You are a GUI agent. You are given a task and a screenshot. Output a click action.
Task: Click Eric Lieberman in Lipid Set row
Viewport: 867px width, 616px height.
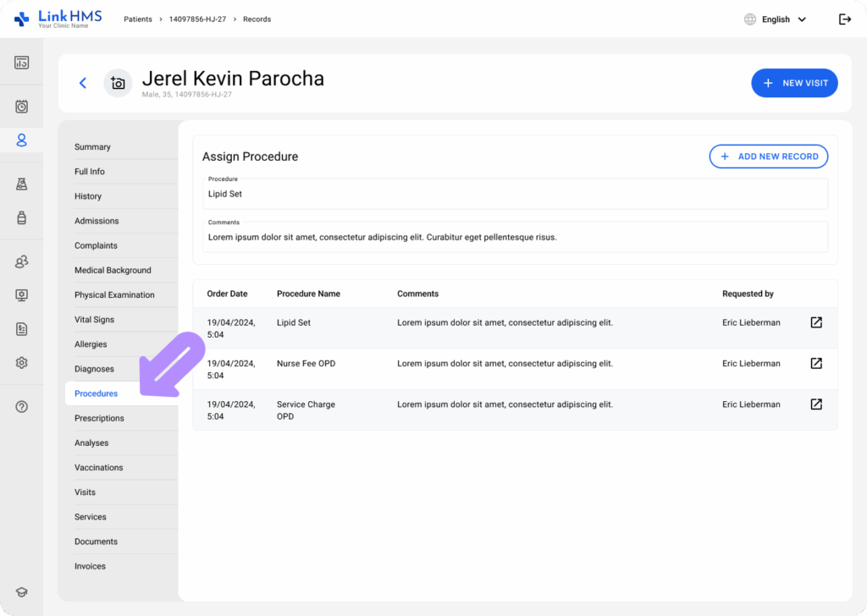(x=751, y=322)
